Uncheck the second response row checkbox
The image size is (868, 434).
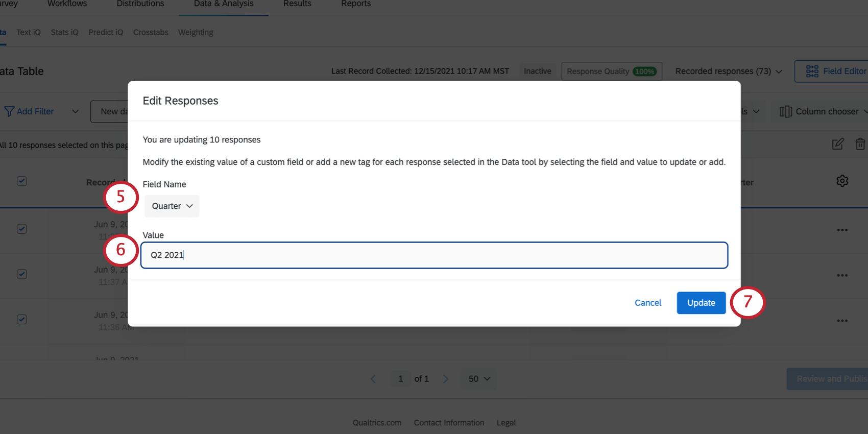coord(21,274)
